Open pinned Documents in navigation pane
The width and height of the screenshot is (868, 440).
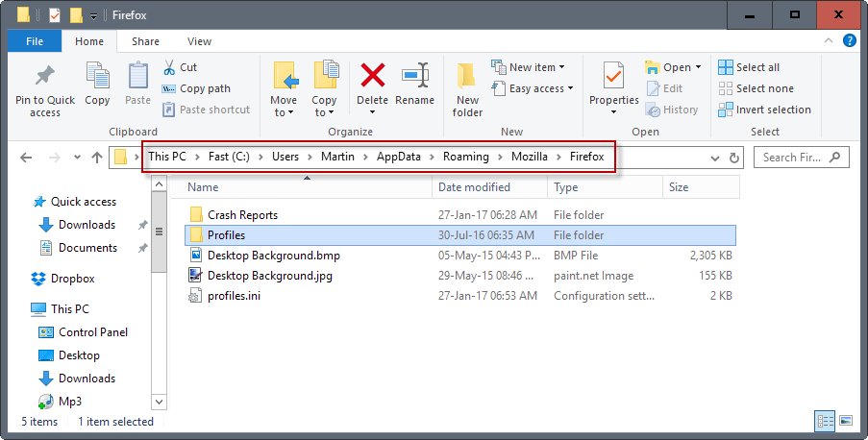pos(79,248)
